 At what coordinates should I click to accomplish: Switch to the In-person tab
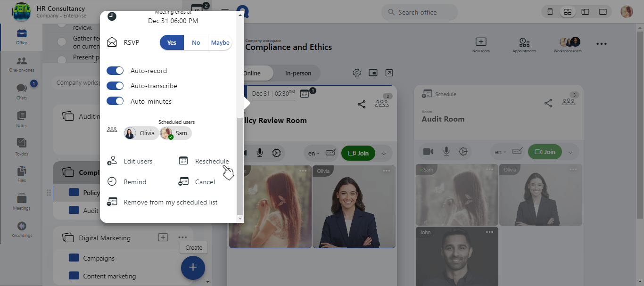[298, 73]
